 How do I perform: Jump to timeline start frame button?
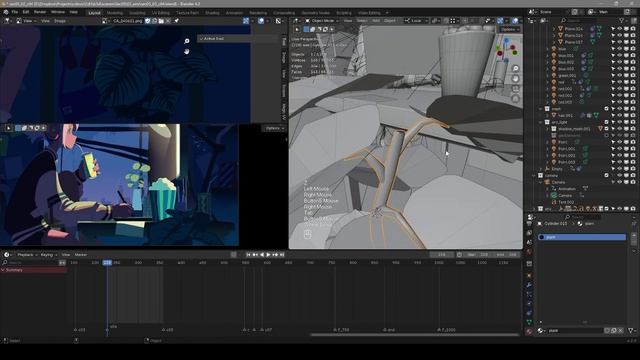248,255
